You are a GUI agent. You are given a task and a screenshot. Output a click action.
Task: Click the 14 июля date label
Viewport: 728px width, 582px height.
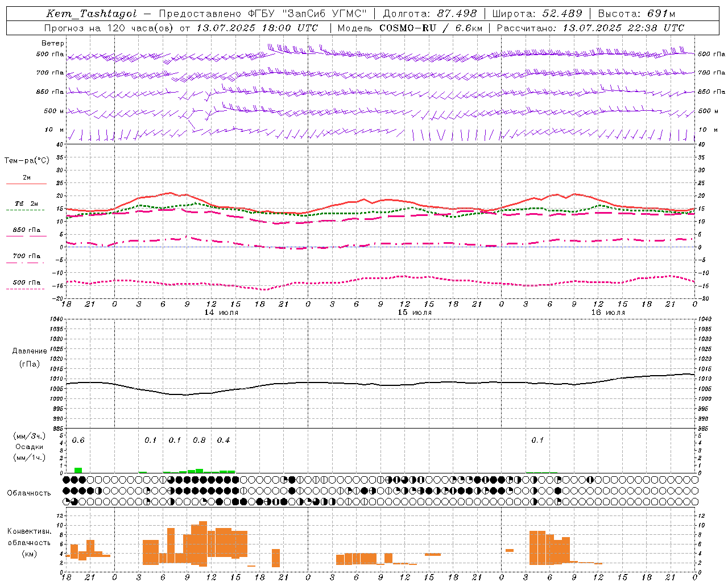(x=221, y=313)
